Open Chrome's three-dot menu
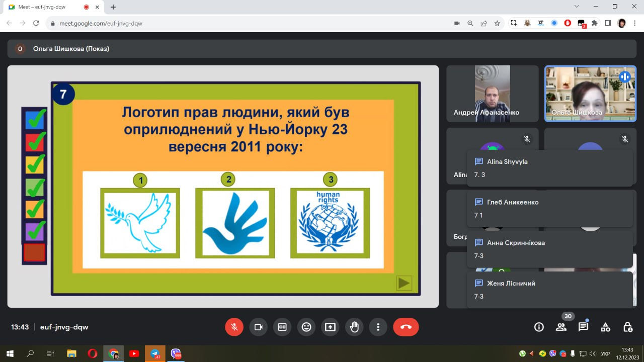644x362 pixels. [635, 23]
